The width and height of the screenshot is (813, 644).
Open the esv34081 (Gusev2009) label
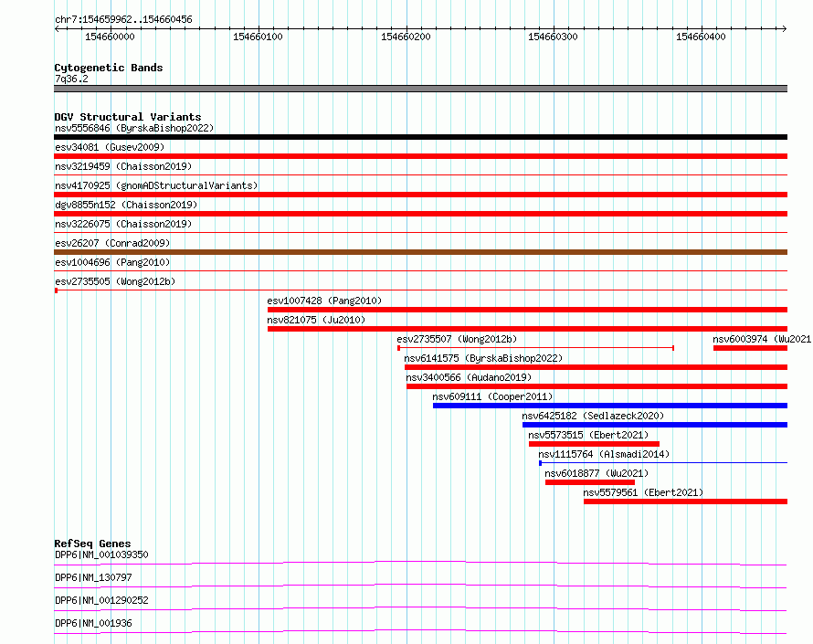tap(110, 147)
